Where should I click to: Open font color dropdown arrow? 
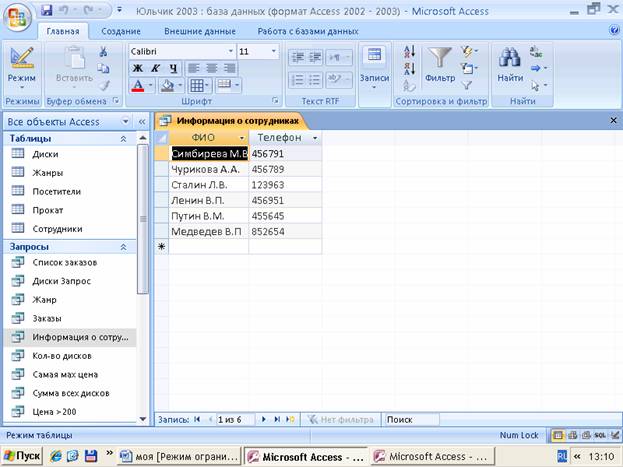[x=151, y=85]
